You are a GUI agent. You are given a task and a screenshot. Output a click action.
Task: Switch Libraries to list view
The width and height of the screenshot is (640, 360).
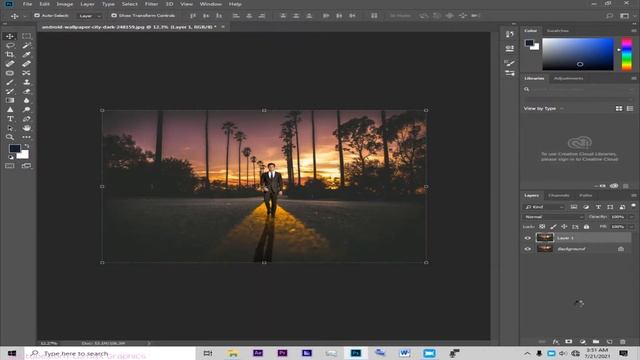pos(630,109)
